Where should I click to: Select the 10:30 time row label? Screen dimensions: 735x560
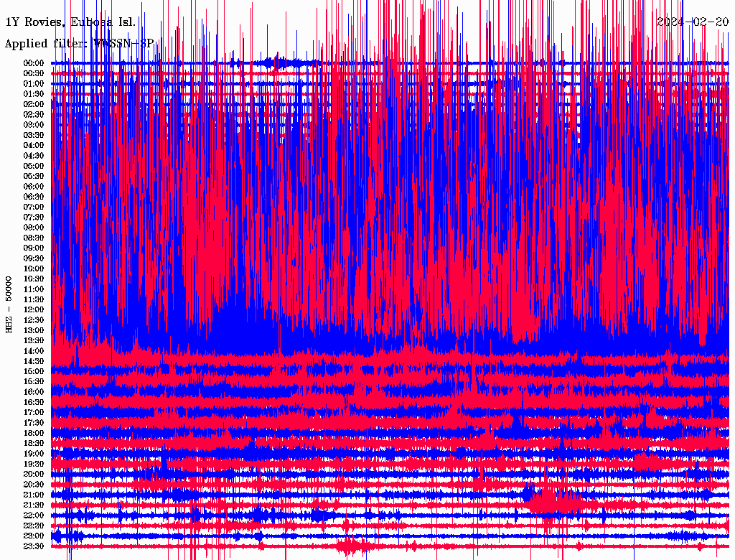(34, 279)
